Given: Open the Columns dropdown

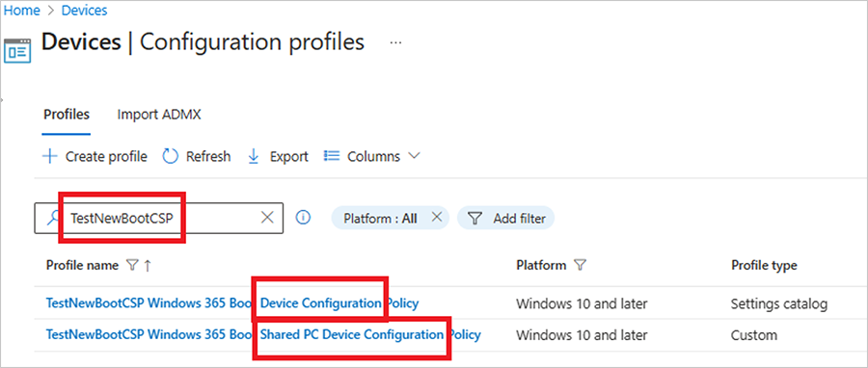Looking at the screenshot, I should pos(372,156).
